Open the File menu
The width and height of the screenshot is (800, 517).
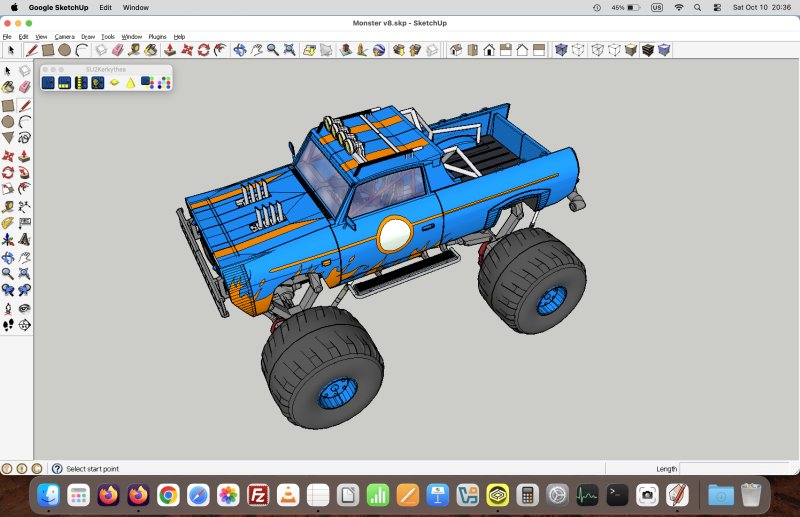(x=7, y=37)
